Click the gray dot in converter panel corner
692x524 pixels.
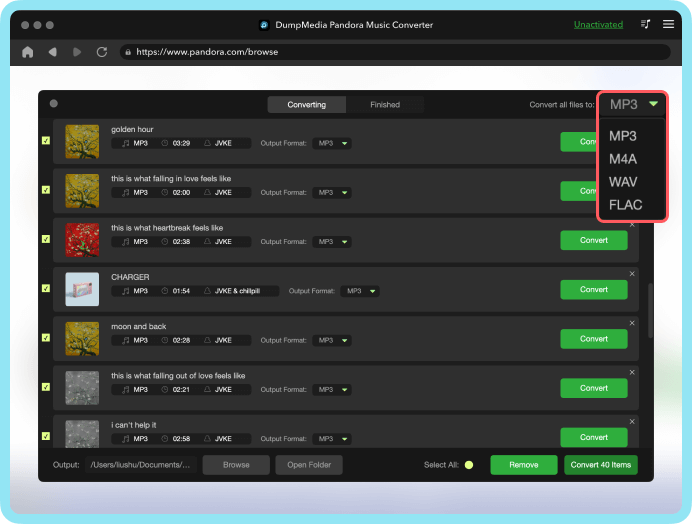coord(54,103)
